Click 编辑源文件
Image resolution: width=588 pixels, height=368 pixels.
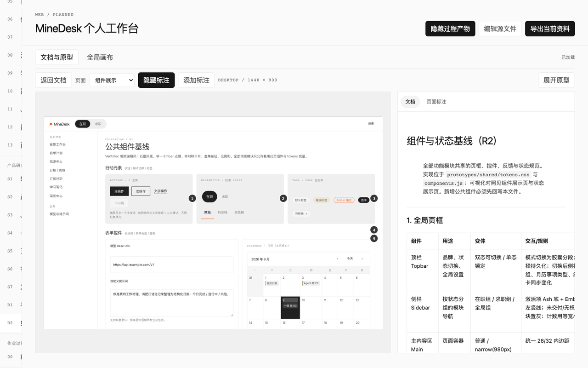point(500,29)
